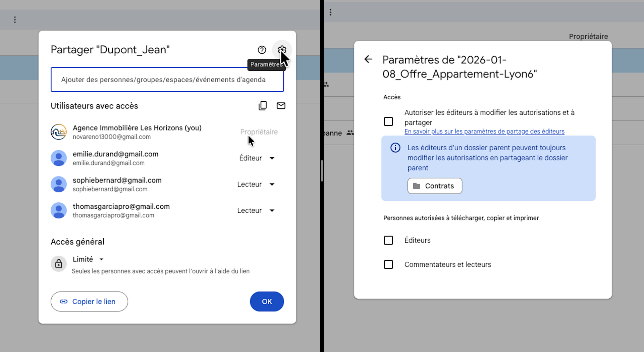Open the three-dot menu in left window

15,20
